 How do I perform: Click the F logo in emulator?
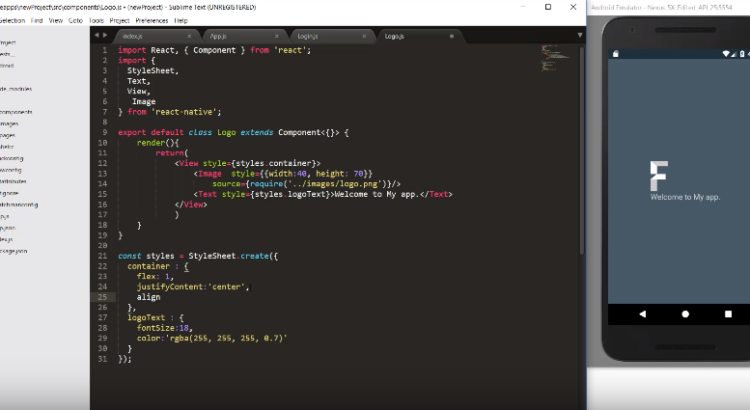(659, 175)
